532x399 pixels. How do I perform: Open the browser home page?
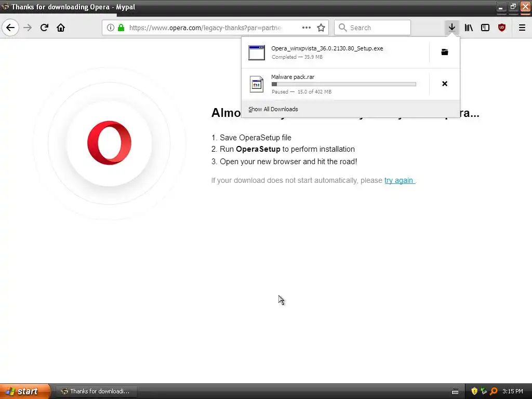coord(61,28)
